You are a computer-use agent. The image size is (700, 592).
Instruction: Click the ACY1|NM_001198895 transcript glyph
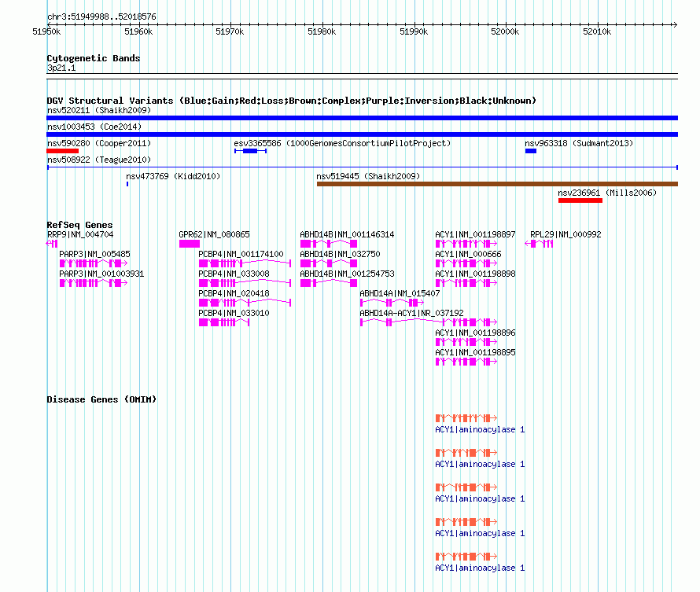pyautogui.click(x=466, y=362)
